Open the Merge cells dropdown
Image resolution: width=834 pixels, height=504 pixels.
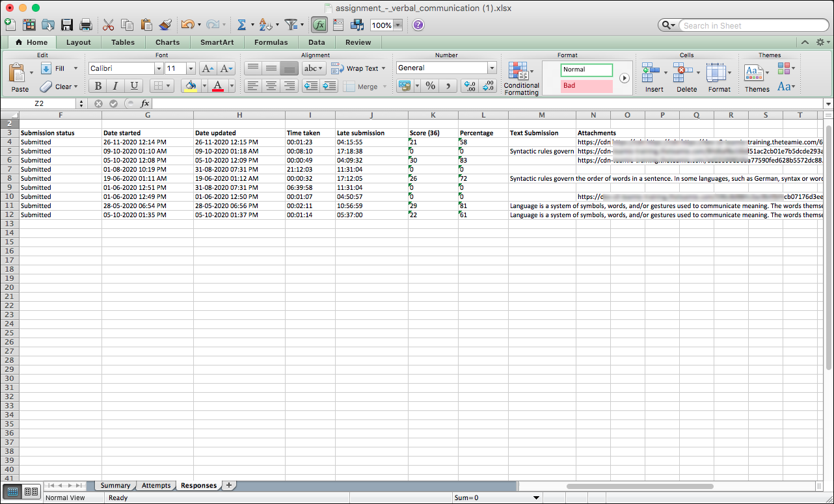click(383, 86)
